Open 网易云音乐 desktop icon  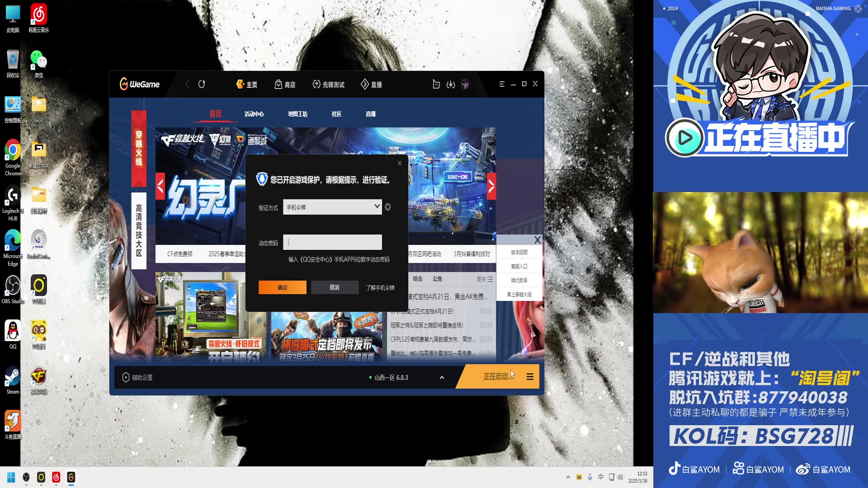click(x=38, y=19)
